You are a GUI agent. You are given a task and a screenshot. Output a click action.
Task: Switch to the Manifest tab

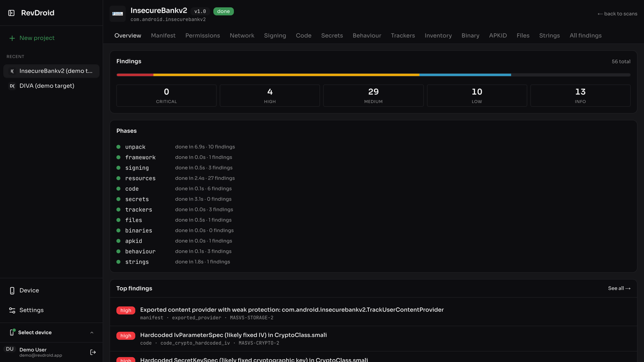point(163,35)
